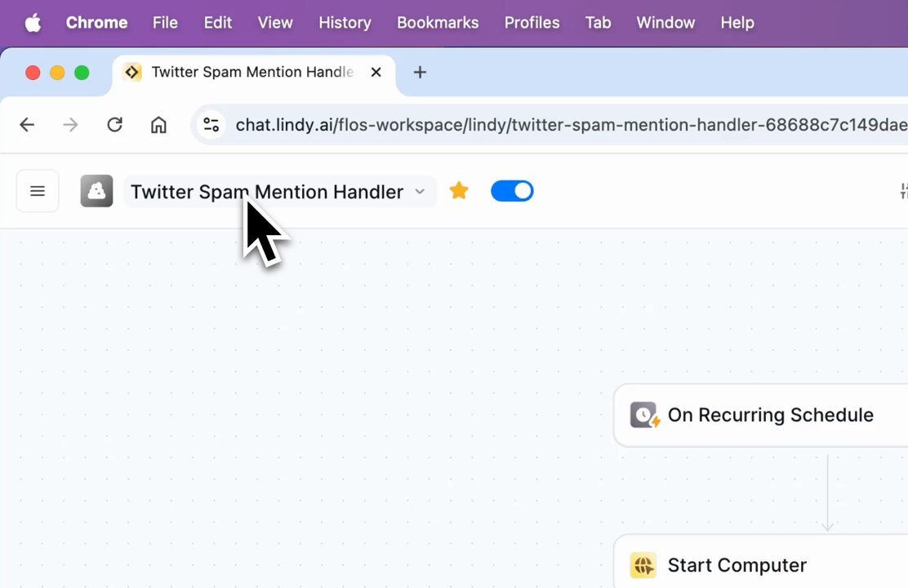Open the Apple menu
Screen dimensions: 908x588
pos(33,23)
